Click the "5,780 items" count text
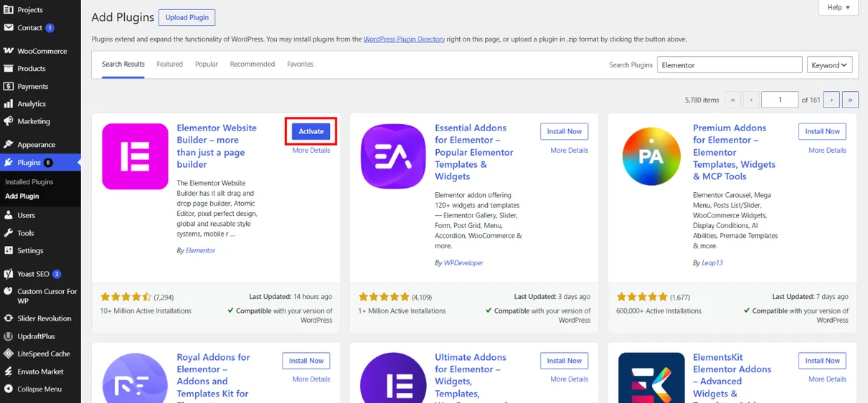 (x=702, y=100)
